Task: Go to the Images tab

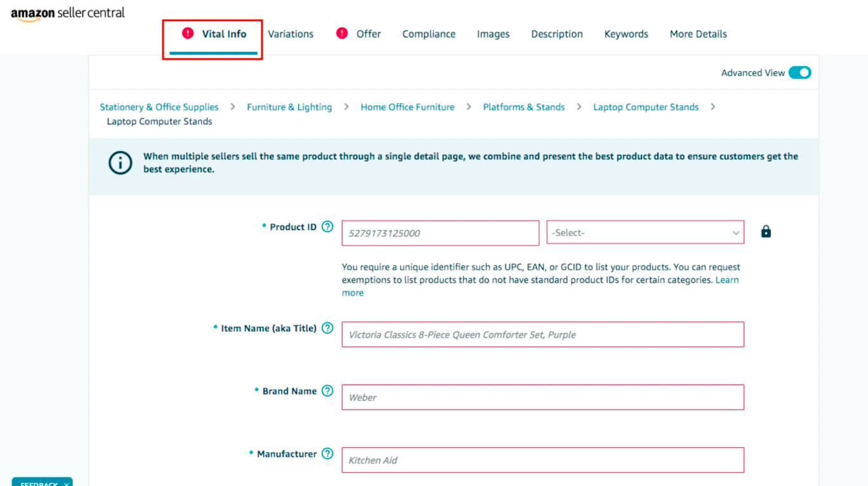Action: pyautogui.click(x=493, y=34)
